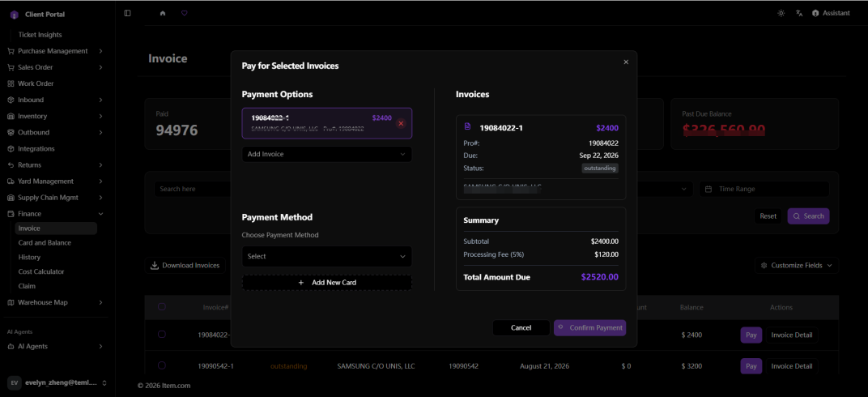Open the Add Invoice dropdown

coord(326,154)
